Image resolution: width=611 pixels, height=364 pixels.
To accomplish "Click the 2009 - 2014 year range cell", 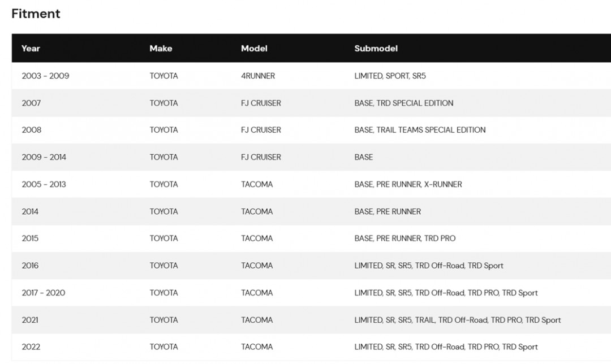I will pos(44,157).
